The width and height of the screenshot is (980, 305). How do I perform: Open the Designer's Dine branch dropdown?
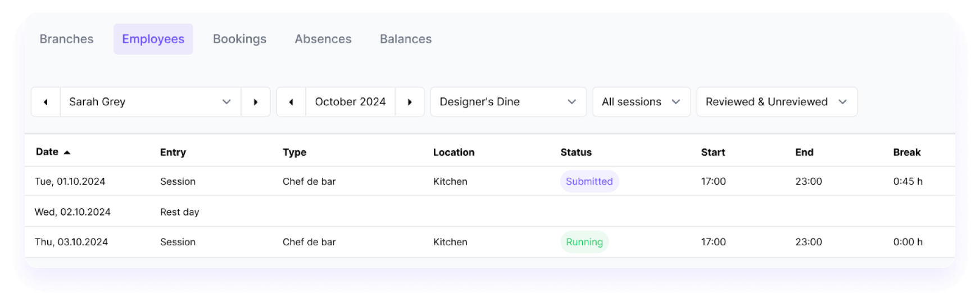click(x=508, y=102)
